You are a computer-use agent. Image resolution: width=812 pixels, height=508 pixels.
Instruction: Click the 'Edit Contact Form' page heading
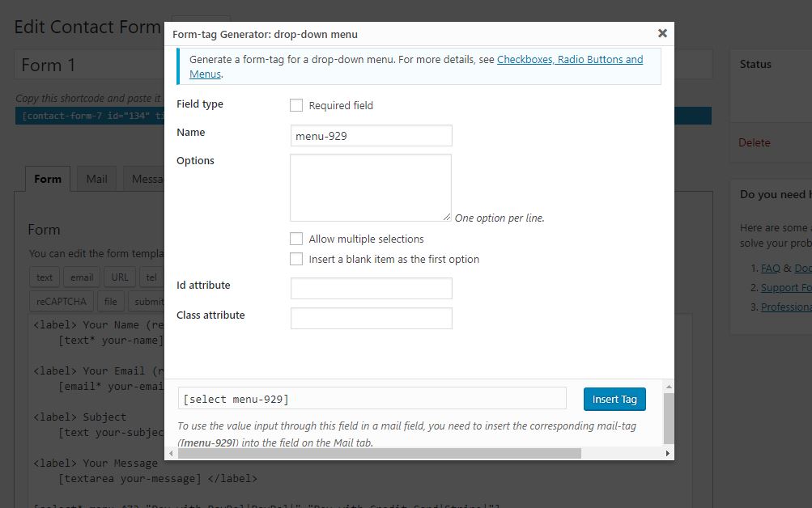point(87,27)
